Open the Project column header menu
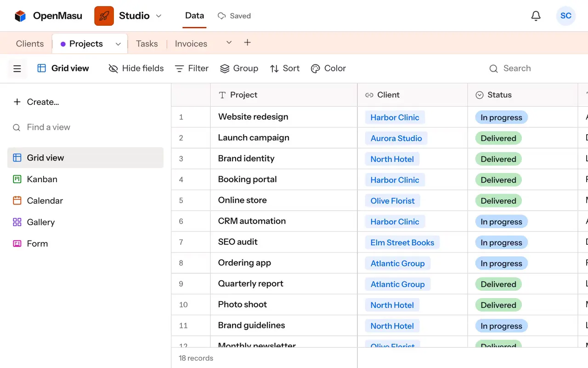Viewport: 588px width, 368px height. tap(284, 95)
